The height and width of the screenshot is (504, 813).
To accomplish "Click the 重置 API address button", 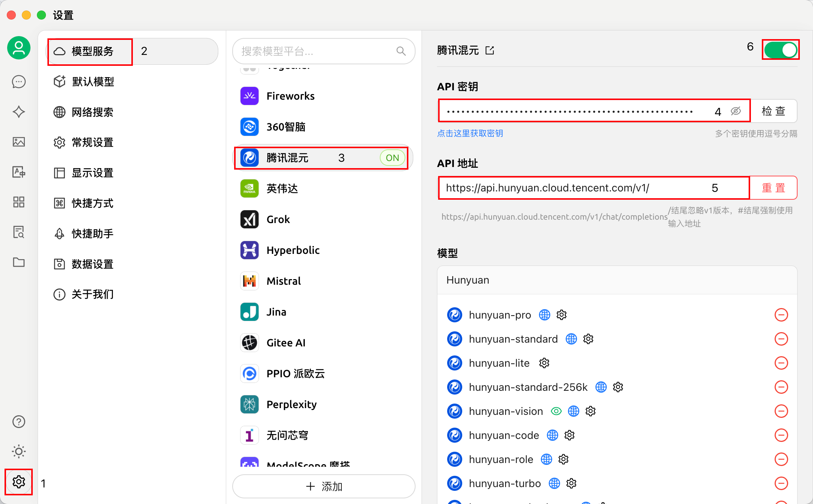I will click(x=773, y=188).
